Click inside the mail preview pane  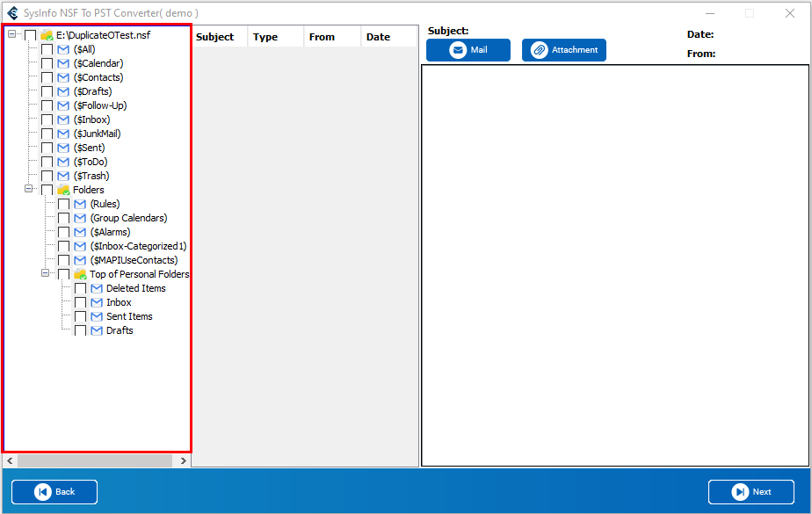tap(614, 265)
